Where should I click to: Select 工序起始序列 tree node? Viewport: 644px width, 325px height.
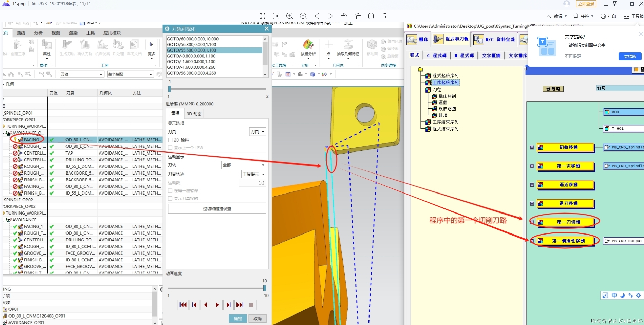(x=446, y=82)
